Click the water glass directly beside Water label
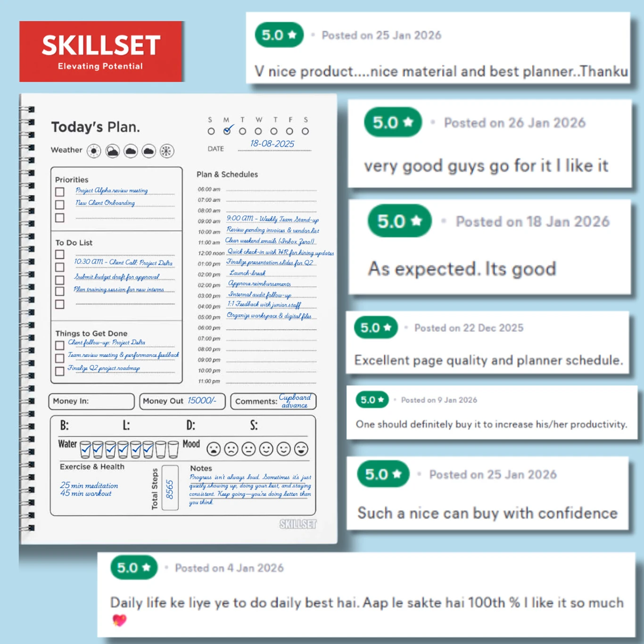Viewport: 644px width, 644px height. tap(85, 449)
